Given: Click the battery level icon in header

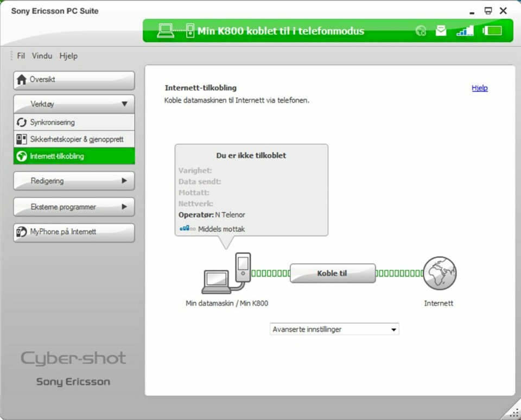Looking at the screenshot, I should [492, 31].
